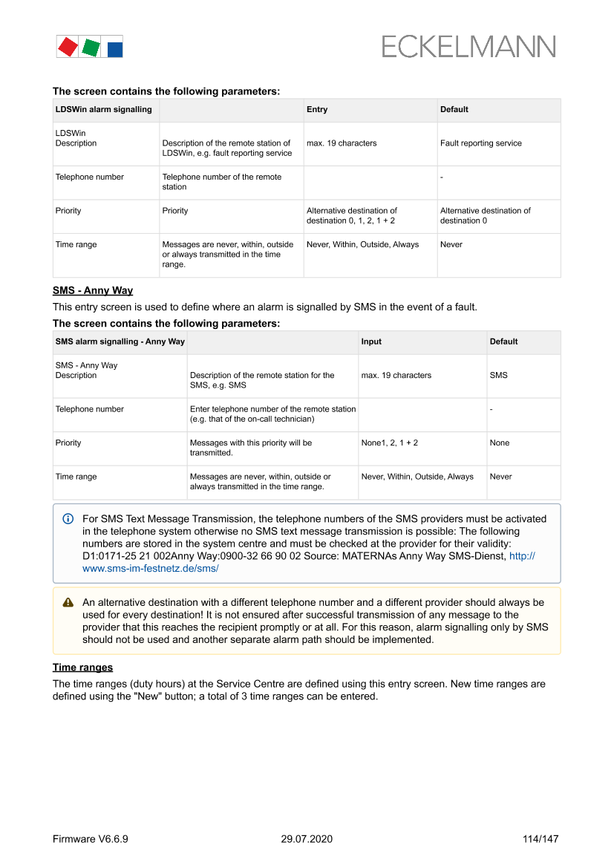The width and height of the screenshot is (614, 868).
Task: Click 'Never, Within, Outside, Always' in LDSWin table
Action: 362,244
